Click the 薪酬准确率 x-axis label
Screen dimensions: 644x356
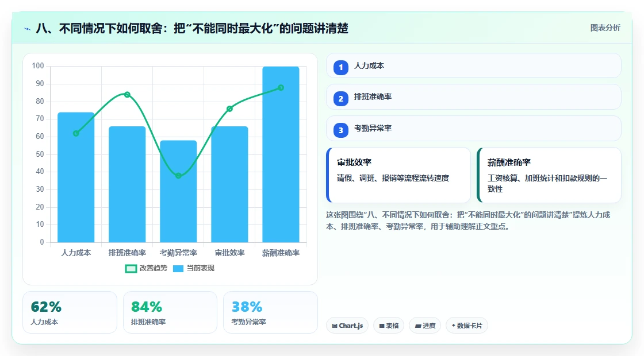(x=281, y=253)
